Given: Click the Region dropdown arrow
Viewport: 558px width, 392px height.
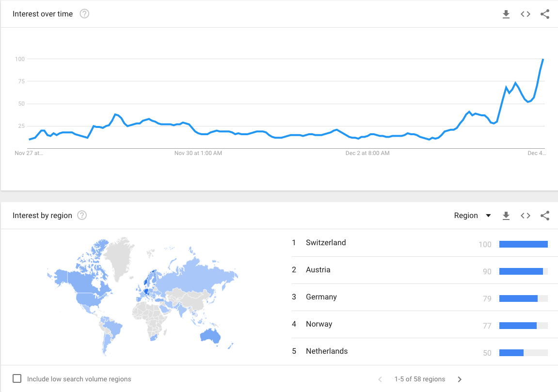Looking at the screenshot, I should 488,215.
